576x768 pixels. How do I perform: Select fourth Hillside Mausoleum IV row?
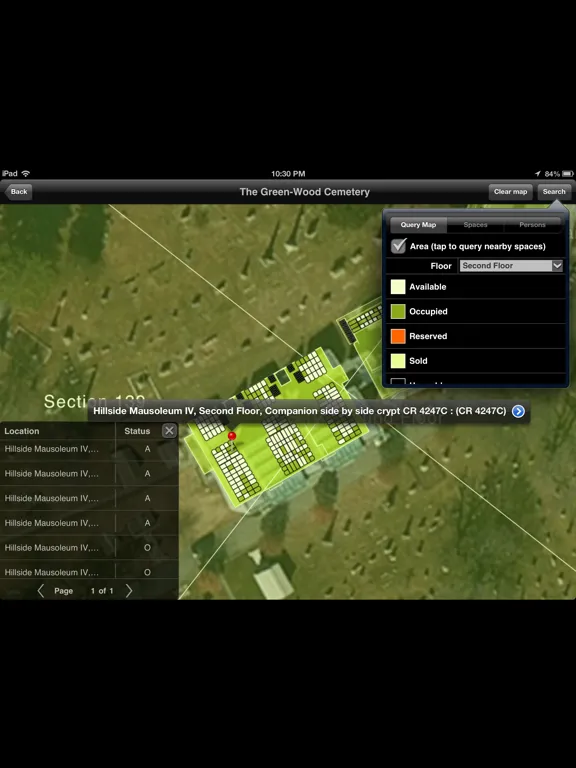point(89,523)
